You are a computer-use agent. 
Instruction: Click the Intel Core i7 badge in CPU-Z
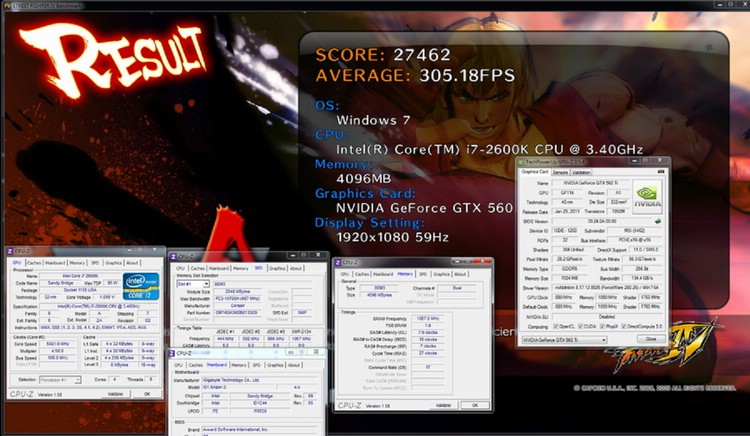(141, 286)
